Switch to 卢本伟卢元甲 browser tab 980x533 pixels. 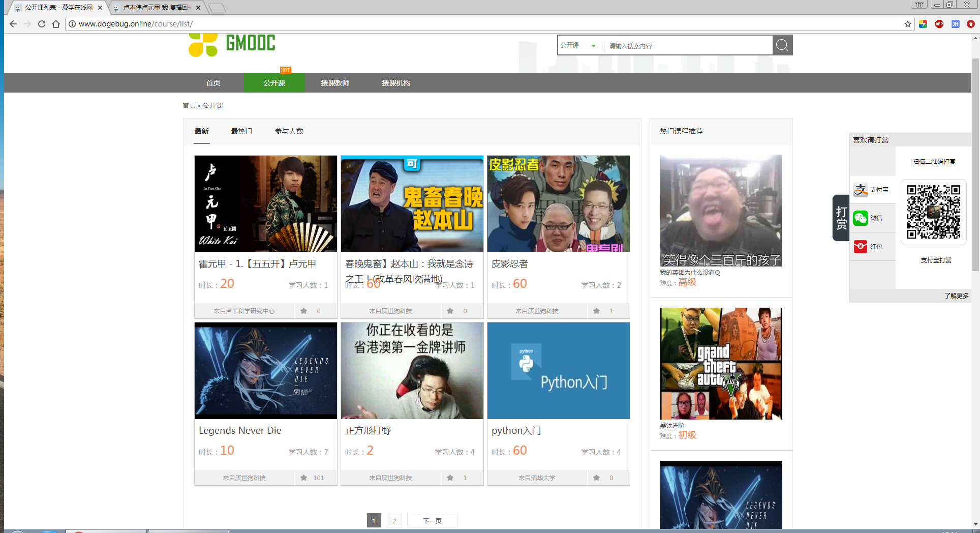click(x=157, y=8)
